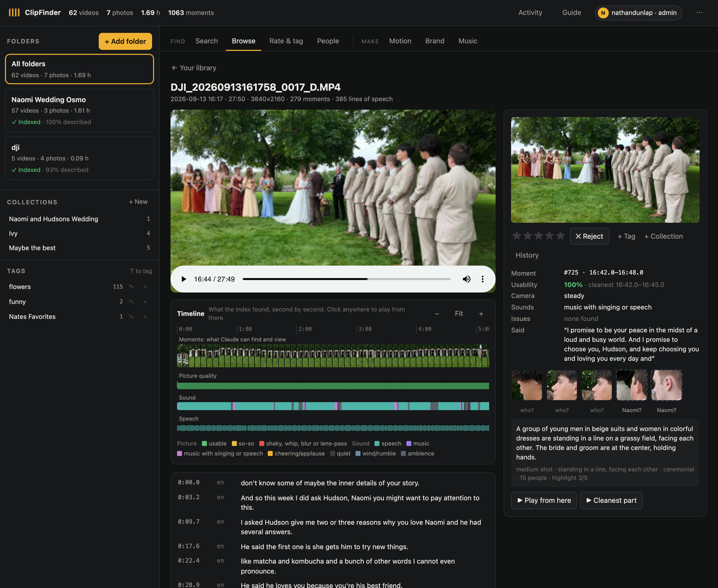This screenshot has width=718, height=588.
Task: Jump to transcript line at 0:09.7
Action: (x=333, y=527)
